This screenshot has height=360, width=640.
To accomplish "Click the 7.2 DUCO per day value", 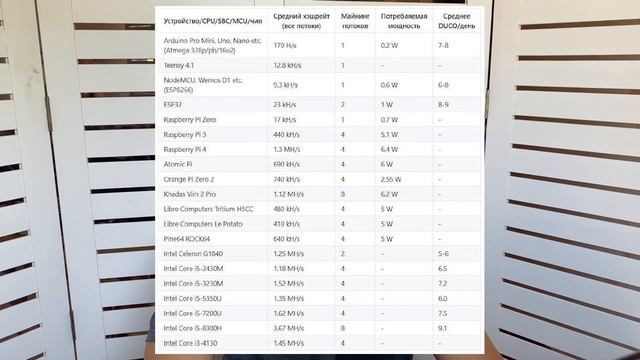I will pyautogui.click(x=442, y=283).
